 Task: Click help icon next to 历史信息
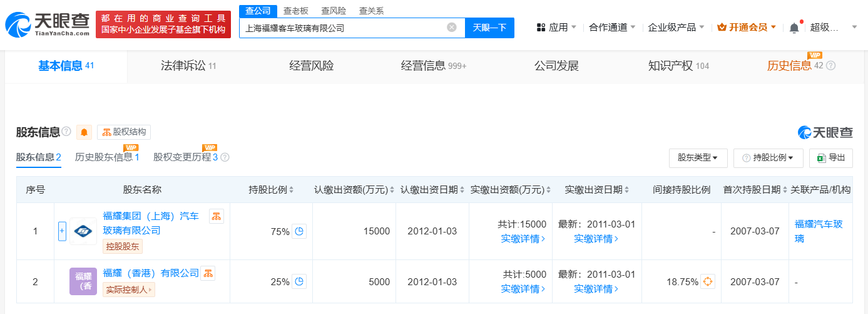click(x=831, y=65)
